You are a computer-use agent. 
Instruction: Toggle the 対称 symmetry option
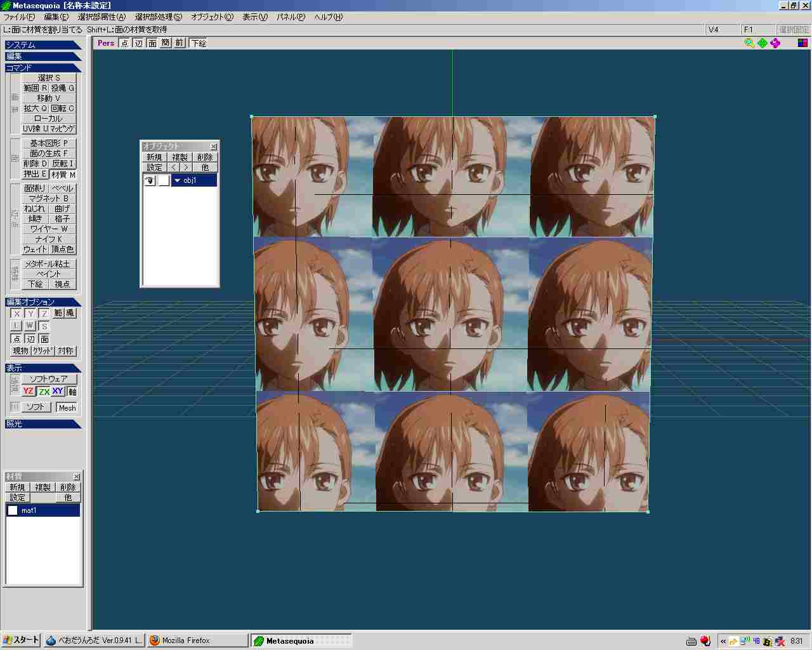point(65,351)
